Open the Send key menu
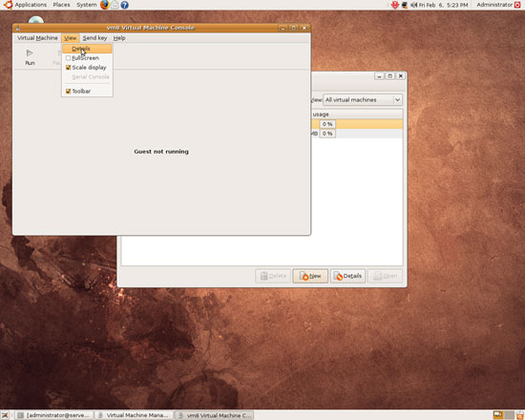The height and width of the screenshot is (420, 525). coord(94,38)
